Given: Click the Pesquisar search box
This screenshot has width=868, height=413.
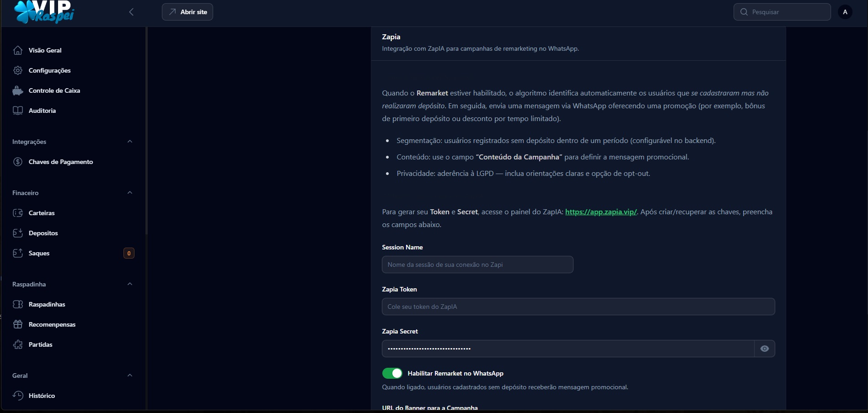Looking at the screenshot, I should point(782,12).
